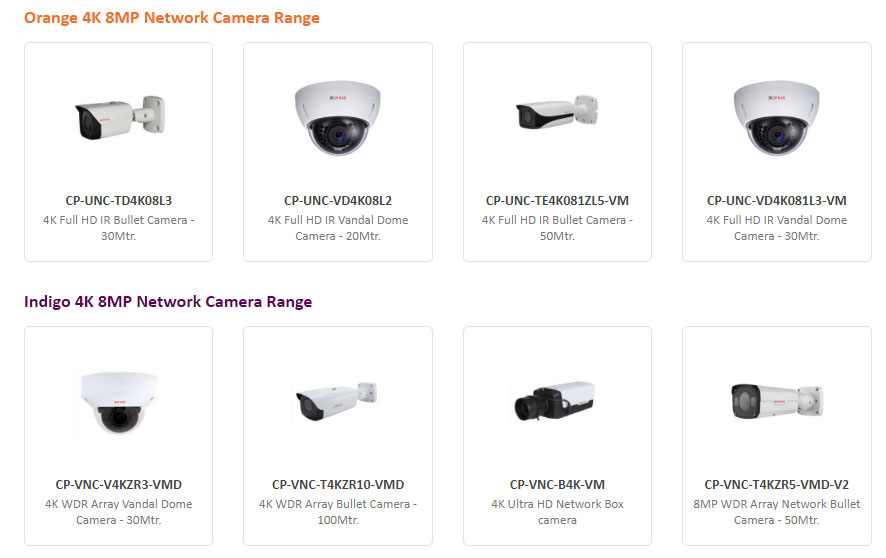Viewport: 886px width, 558px height.
Task: Click the CP-UNC-VD4K08L2 model name
Action: pyautogui.click(x=338, y=200)
